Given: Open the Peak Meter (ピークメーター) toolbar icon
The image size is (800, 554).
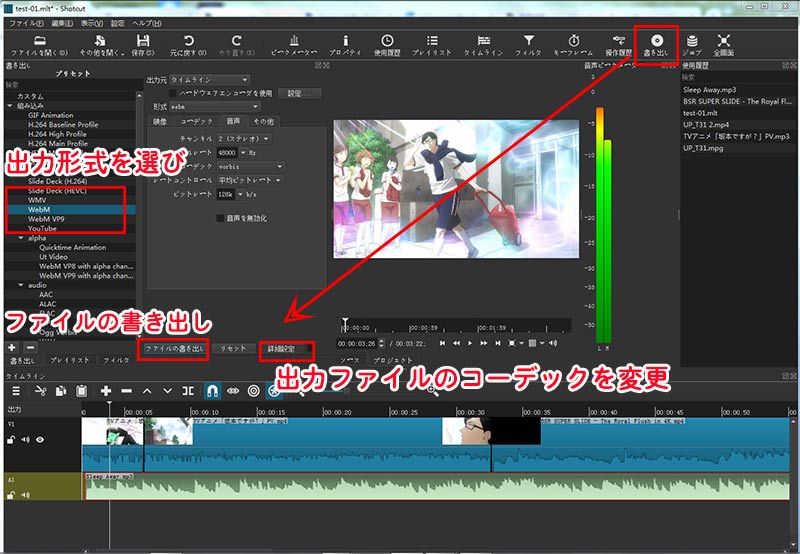Looking at the screenshot, I should click(x=294, y=41).
